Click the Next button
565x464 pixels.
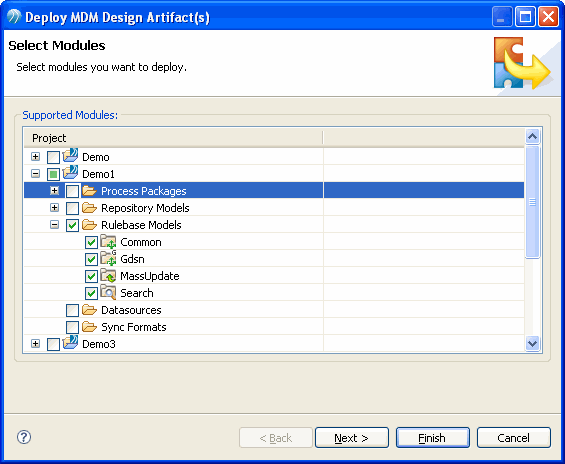[352, 438]
